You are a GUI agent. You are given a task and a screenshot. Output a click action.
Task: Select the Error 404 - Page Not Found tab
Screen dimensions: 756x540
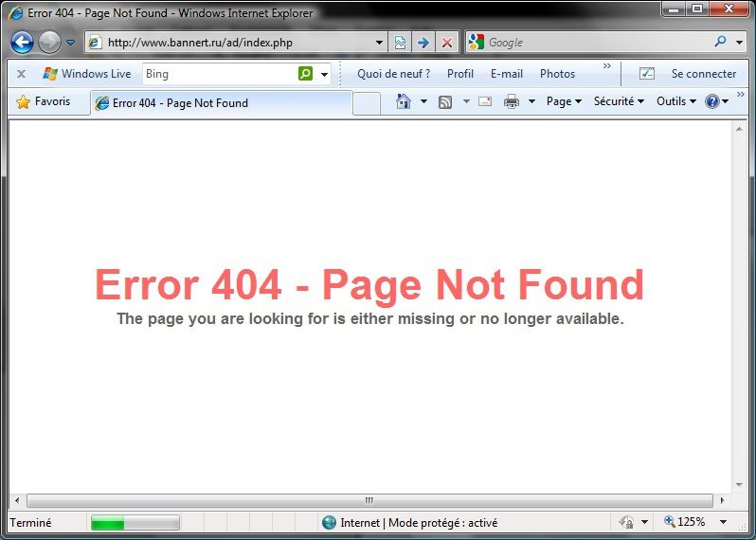click(x=221, y=102)
